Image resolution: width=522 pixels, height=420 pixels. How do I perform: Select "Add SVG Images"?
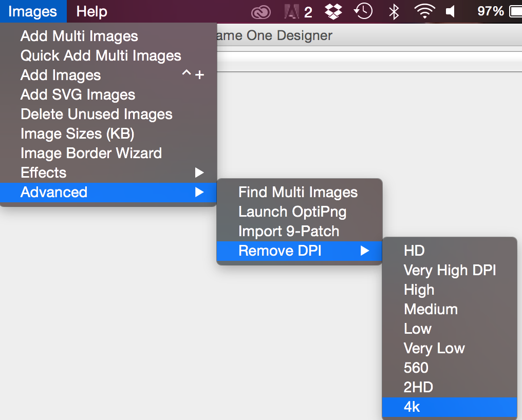pos(77,94)
